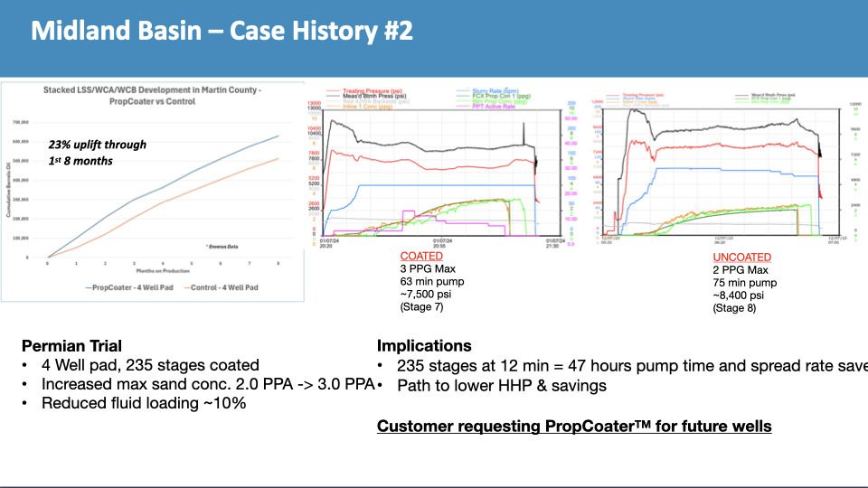The image size is (868, 488).
Task: Click the '(Stage 8)' label
Action: click(734, 308)
